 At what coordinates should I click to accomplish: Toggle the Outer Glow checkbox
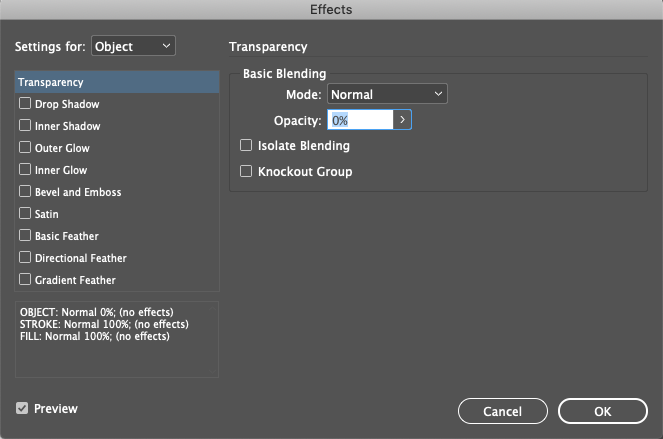click(26, 148)
